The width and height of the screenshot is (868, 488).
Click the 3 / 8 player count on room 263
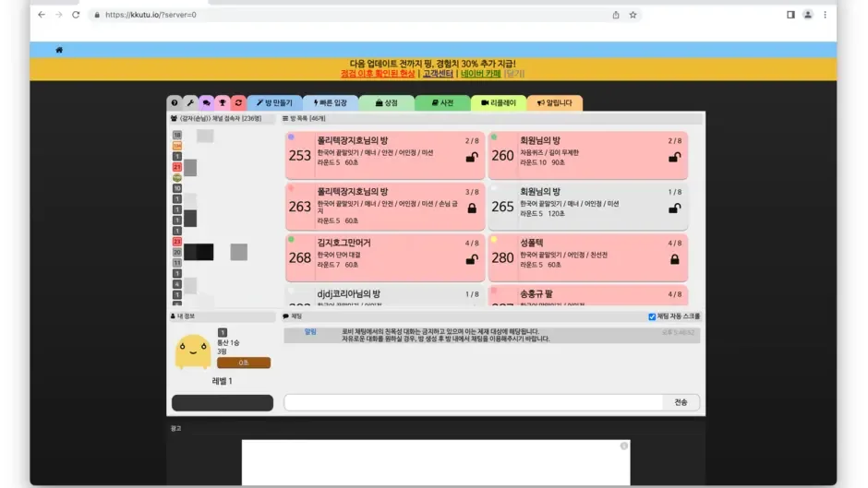(x=472, y=192)
